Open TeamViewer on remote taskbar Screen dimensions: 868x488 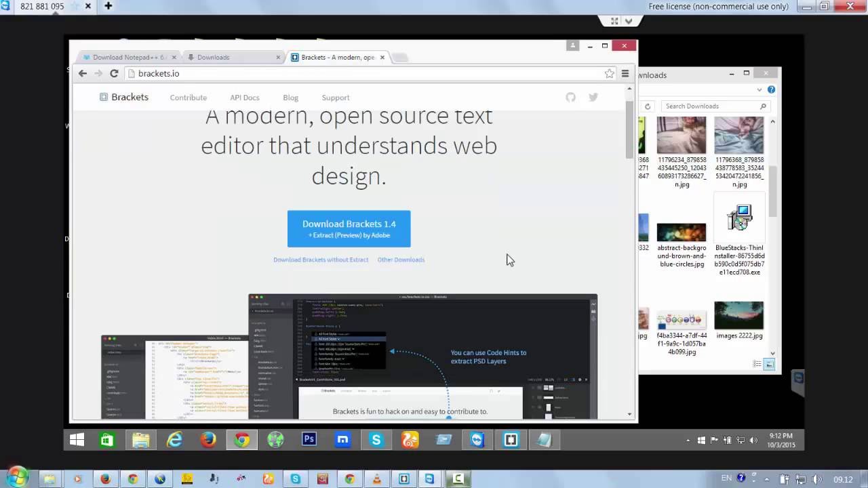477,440
